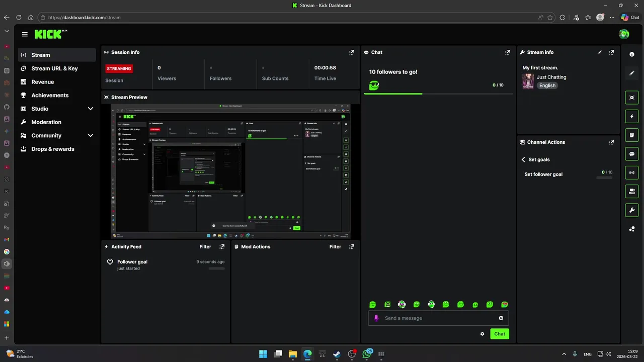This screenshot has width=644, height=362.
Task: Click the three-dots icon at rail bottom
Action: coord(632,229)
